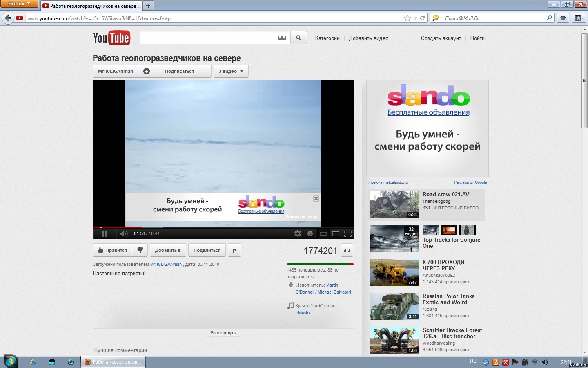Click YouTube search magnifier button
This screenshot has width=588, height=368.
click(298, 38)
